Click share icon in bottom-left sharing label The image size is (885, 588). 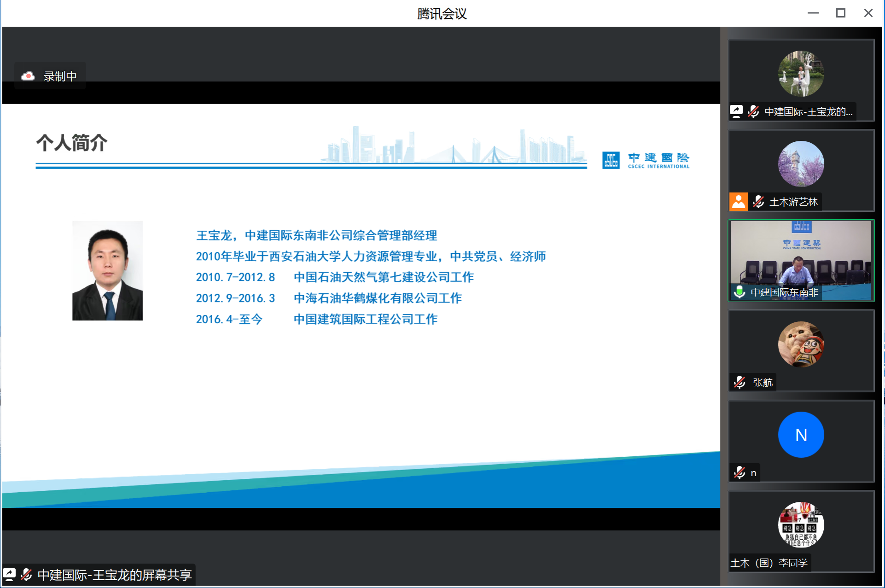pyautogui.click(x=9, y=575)
